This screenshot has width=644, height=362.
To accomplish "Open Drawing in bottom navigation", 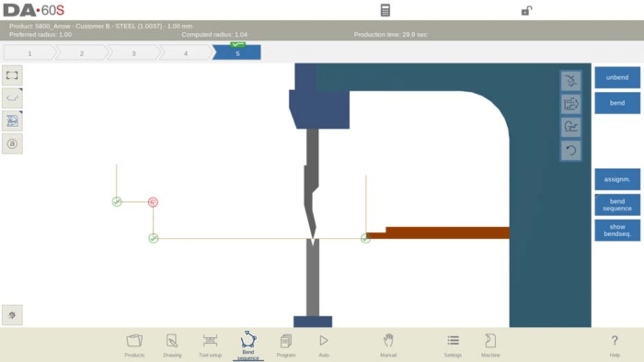I will [x=172, y=345].
